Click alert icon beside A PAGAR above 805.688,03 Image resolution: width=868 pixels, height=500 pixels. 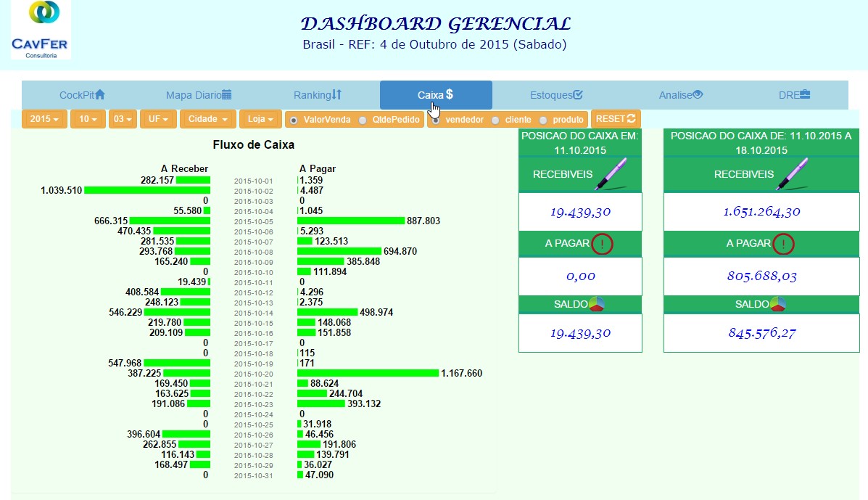pyautogui.click(x=783, y=244)
